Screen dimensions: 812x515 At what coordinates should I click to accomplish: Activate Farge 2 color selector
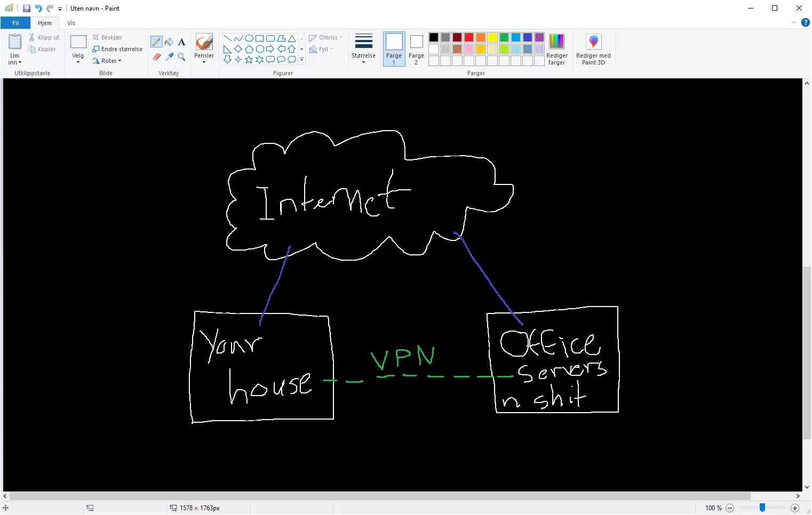tap(416, 49)
